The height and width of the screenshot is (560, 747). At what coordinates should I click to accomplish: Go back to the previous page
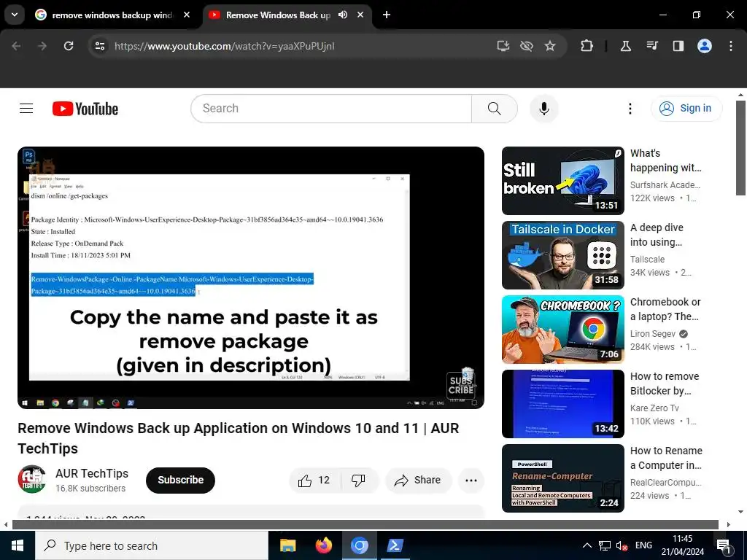[16, 46]
